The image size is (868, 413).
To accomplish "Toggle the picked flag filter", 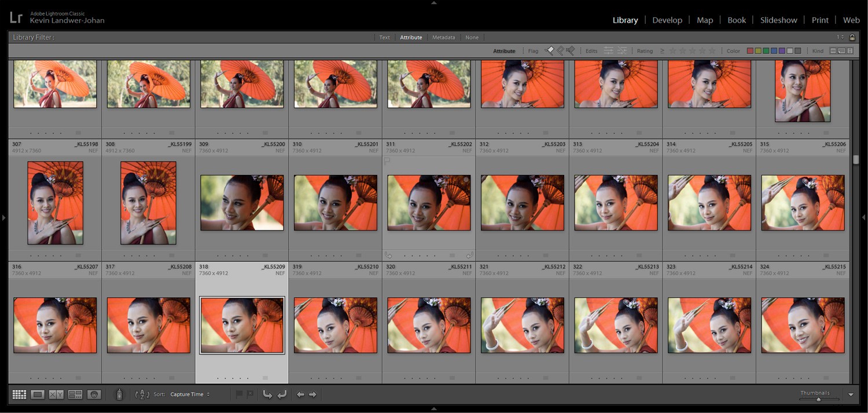I will click(x=550, y=50).
